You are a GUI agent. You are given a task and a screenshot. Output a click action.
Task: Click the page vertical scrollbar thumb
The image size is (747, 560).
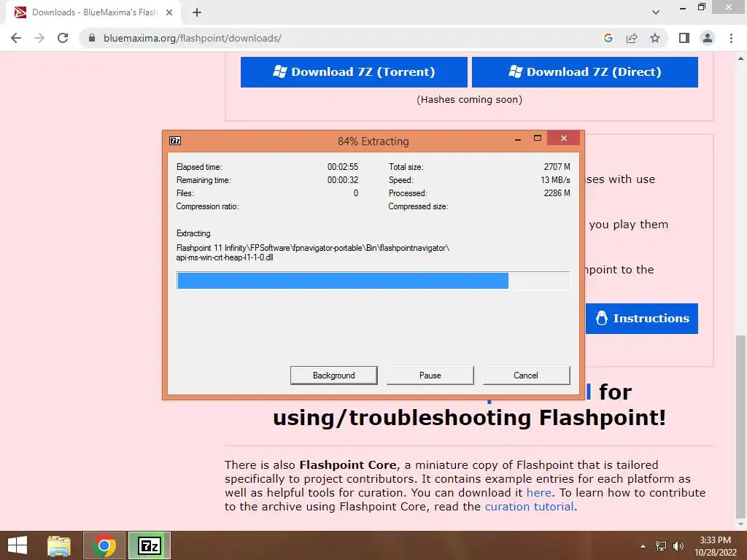pyautogui.click(x=740, y=426)
